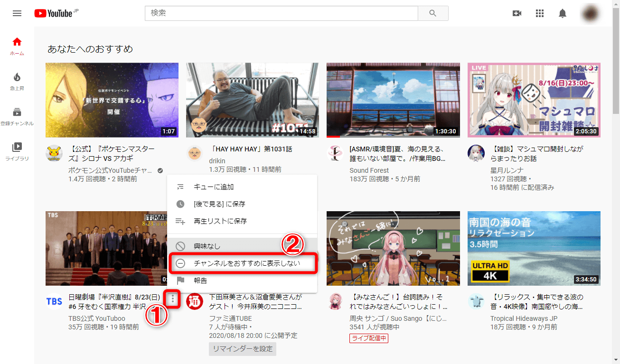Open the 「HAY HAY HAY」第1031話 title
Image resolution: width=620 pixels, height=364 pixels.
coord(251,149)
